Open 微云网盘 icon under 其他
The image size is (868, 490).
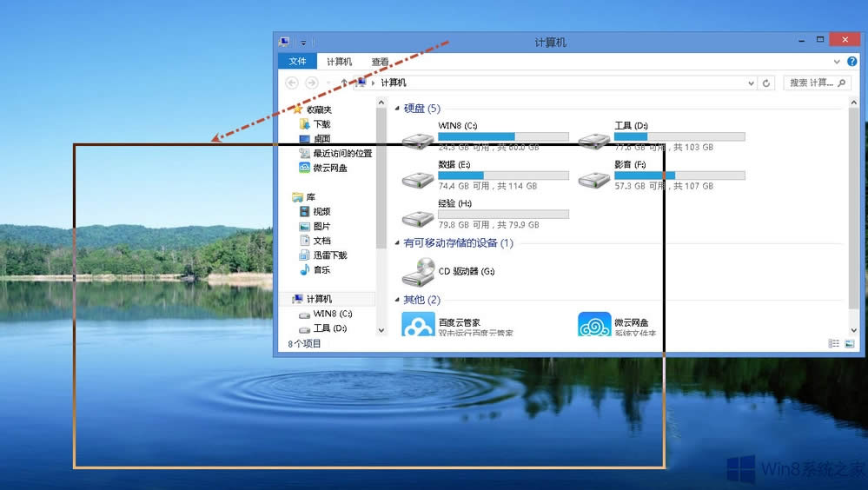(594, 325)
